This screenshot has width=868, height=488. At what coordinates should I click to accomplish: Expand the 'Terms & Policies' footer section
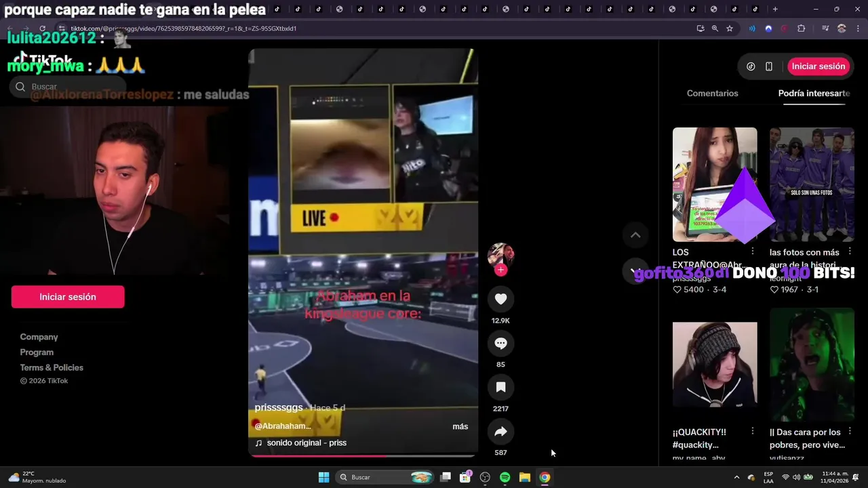click(52, 367)
